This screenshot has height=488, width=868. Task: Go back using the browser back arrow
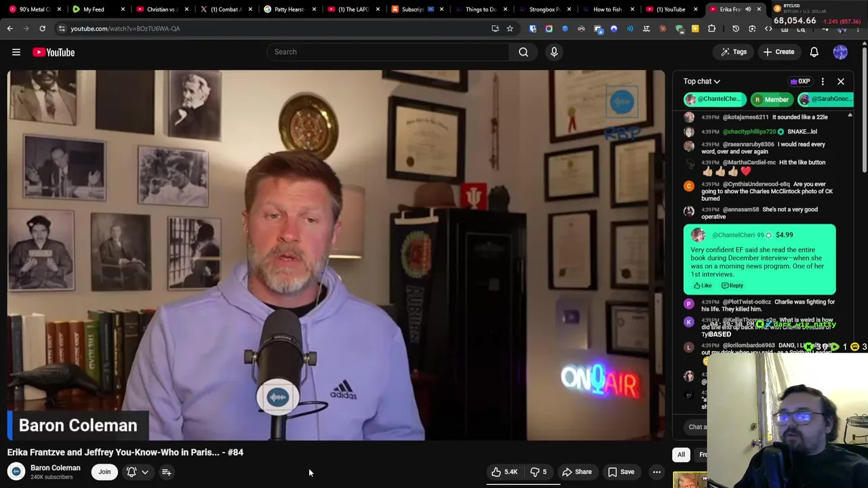[9, 28]
